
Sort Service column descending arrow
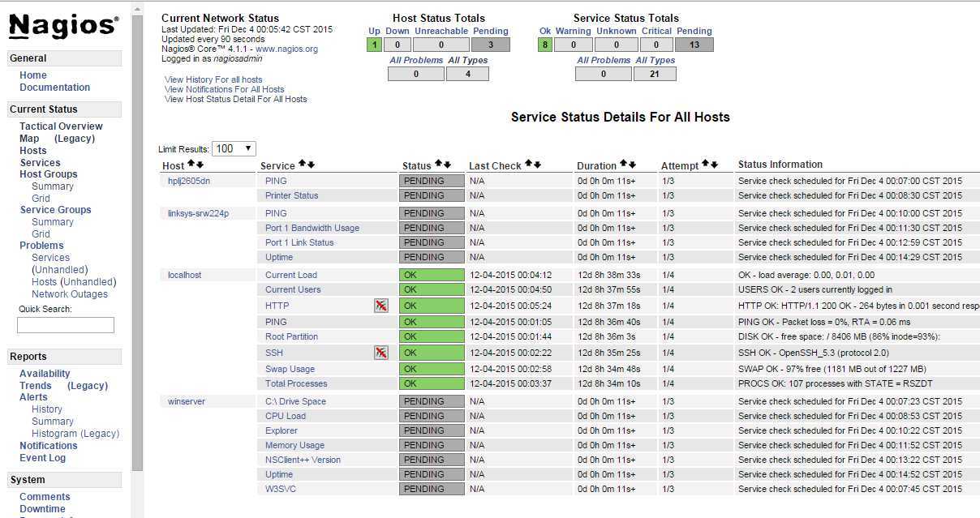[x=311, y=165]
